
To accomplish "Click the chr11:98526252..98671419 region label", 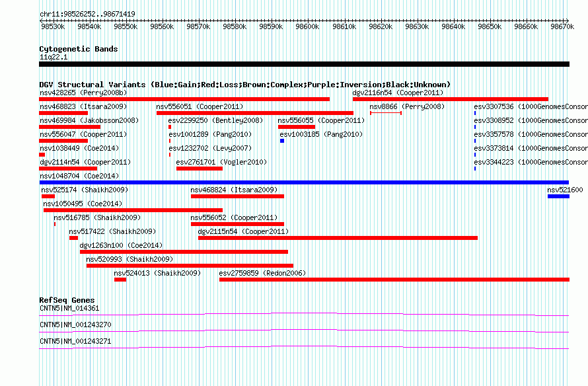I will click(x=87, y=14).
